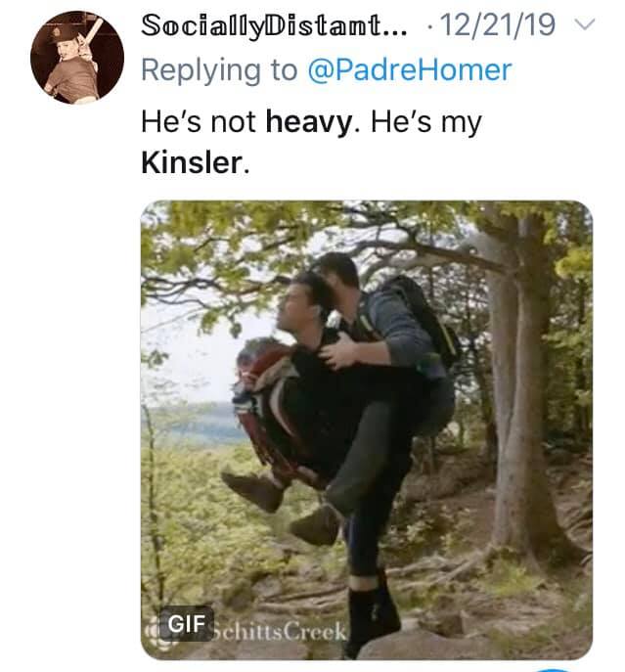Screen dimensions: 625x672
Task: Select the bold word "Kinsler"
Action: (x=191, y=162)
